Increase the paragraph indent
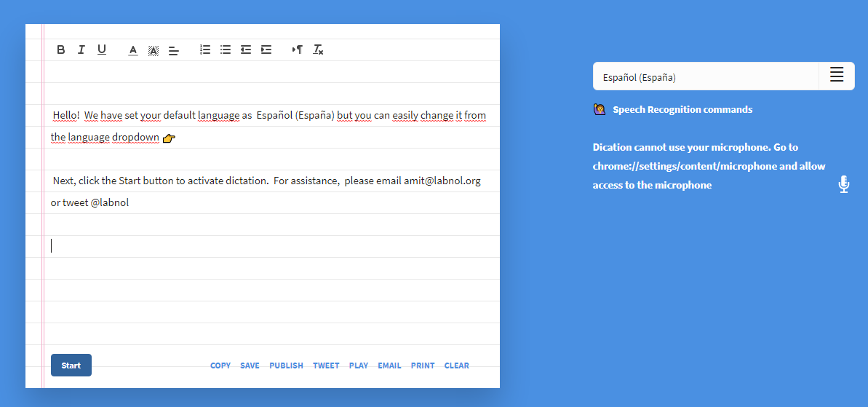Viewport: 868px width, 407px height. point(266,50)
